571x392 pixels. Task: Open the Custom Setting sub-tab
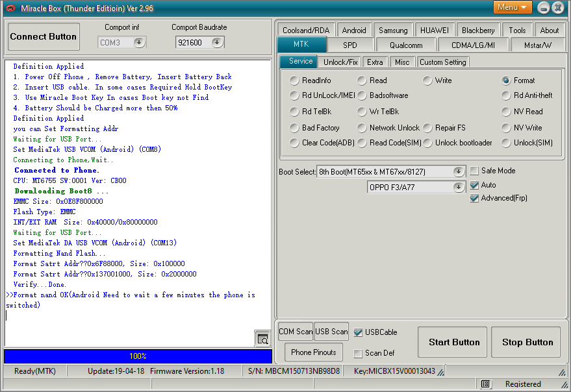coord(443,62)
